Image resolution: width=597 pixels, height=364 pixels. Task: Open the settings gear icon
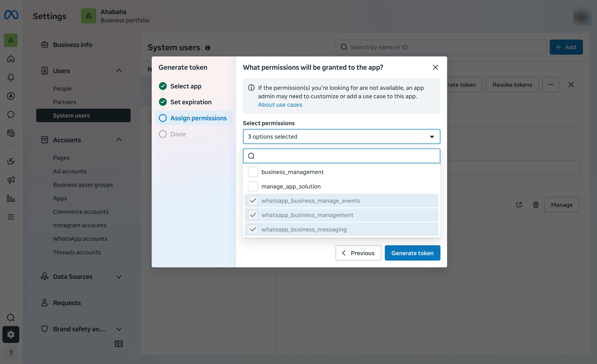point(11,334)
